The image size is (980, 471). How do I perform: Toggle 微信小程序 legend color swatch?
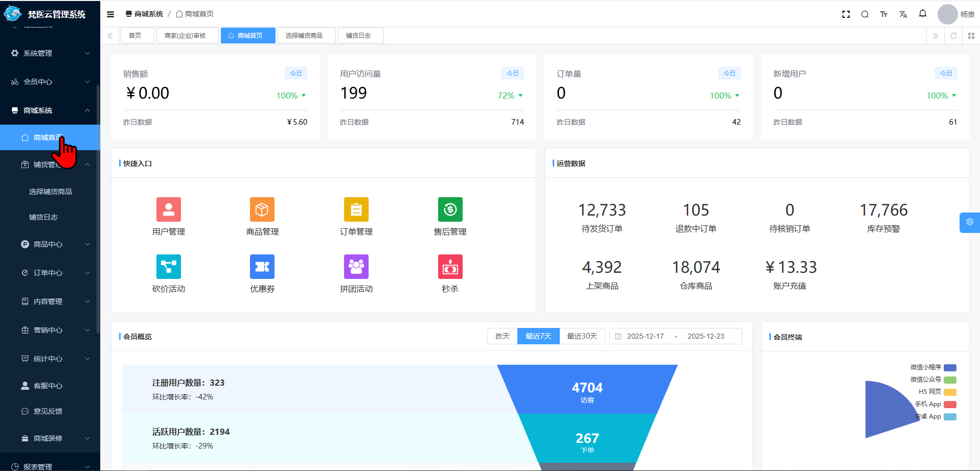(x=950, y=368)
